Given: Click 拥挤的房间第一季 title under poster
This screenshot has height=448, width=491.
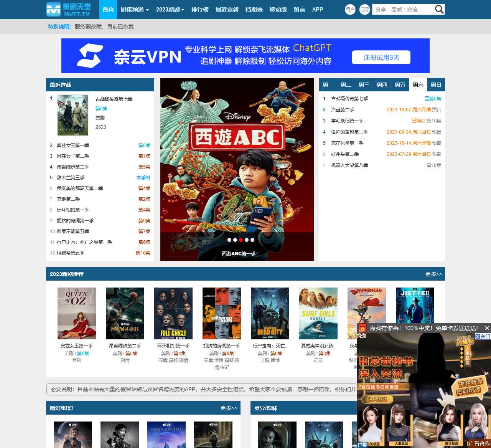Looking at the screenshot, I should 222,346.
